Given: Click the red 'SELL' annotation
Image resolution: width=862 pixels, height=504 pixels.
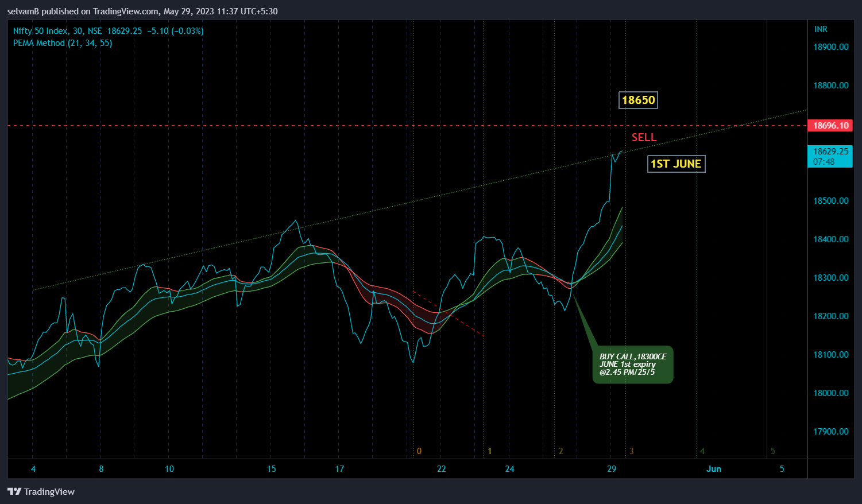Looking at the screenshot, I should 644,137.
